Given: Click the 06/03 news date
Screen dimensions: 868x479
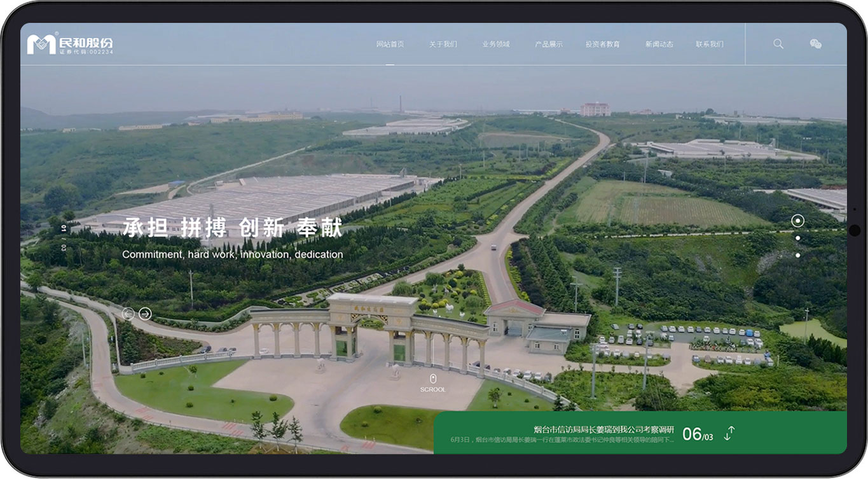Looking at the screenshot, I should pyautogui.click(x=697, y=434).
